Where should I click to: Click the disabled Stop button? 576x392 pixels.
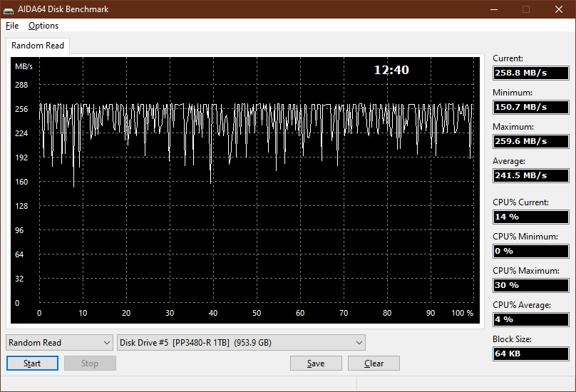point(90,363)
